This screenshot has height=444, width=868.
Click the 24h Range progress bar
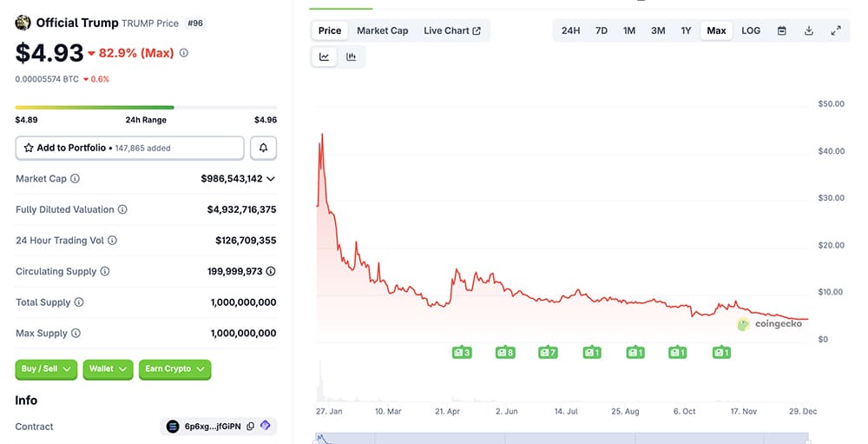point(146,108)
